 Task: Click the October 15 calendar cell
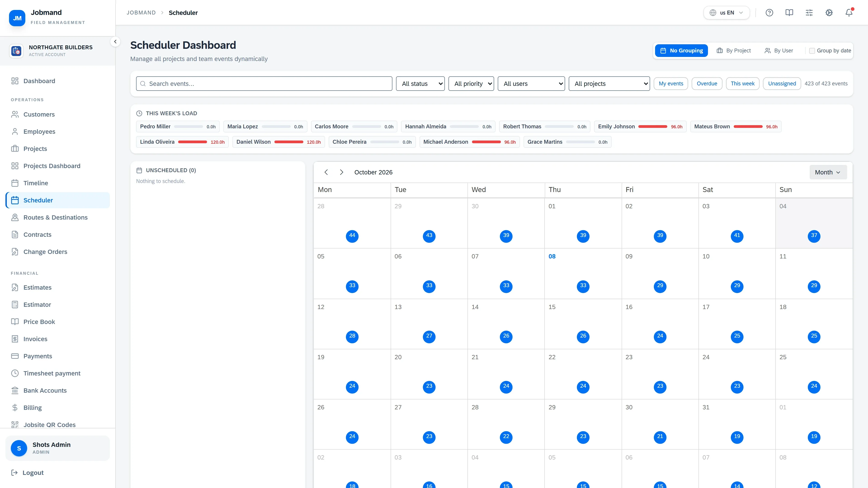(583, 324)
